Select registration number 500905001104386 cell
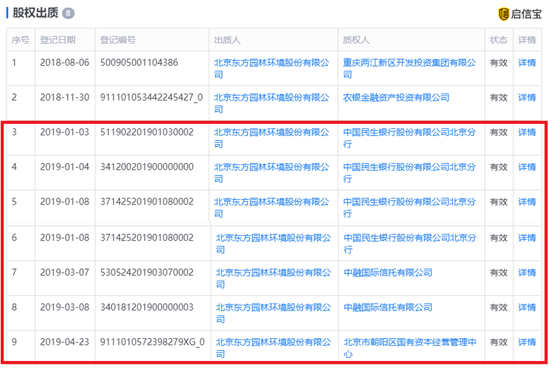Viewport: 554px width, 373px height. click(x=139, y=63)
